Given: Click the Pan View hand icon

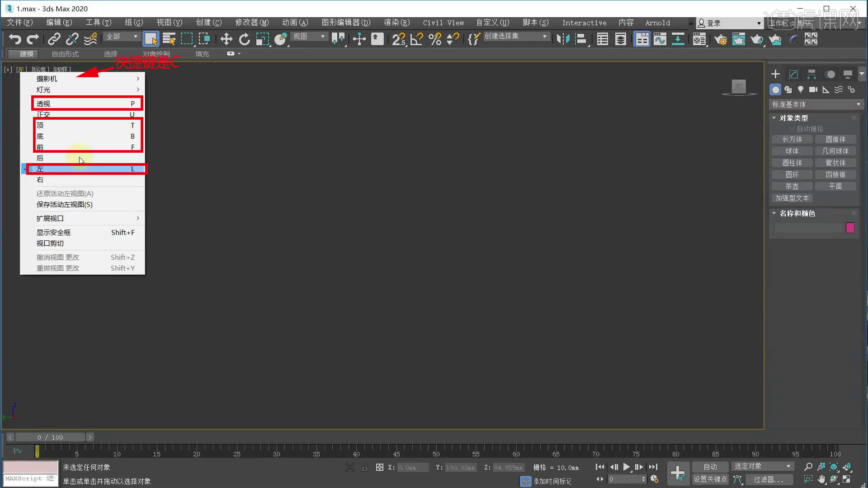Looking at the screenshot, I should [x=821, y=479].
